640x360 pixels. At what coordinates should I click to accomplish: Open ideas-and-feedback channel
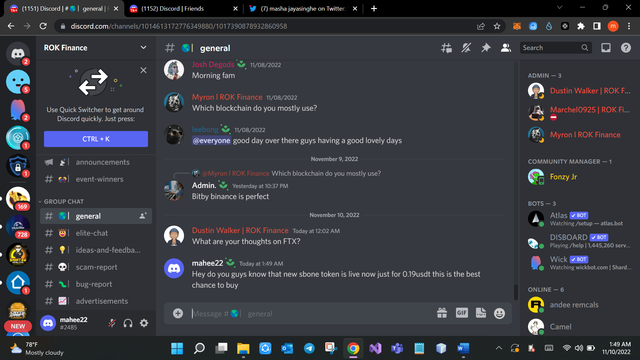(x=96, y=250)
